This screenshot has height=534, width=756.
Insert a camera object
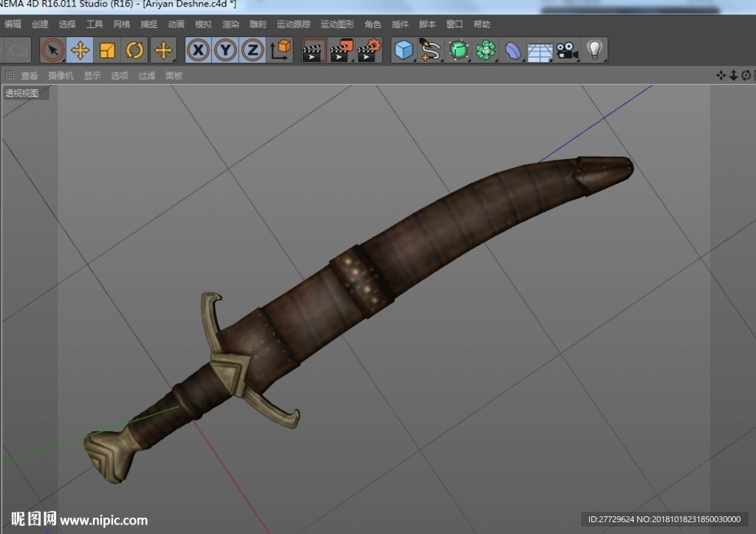pos(567,50)
